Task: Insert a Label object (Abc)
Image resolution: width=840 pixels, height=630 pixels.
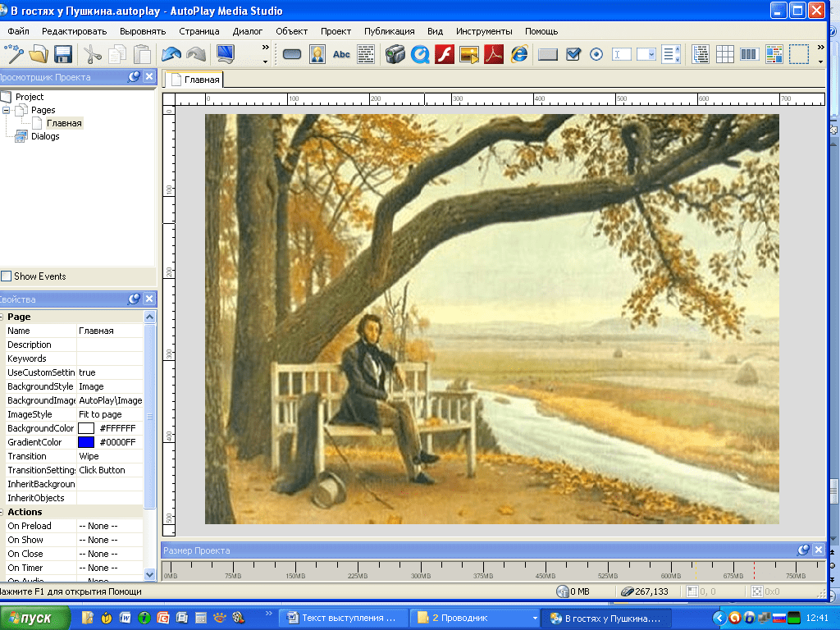Action: (x=341, y=54)
